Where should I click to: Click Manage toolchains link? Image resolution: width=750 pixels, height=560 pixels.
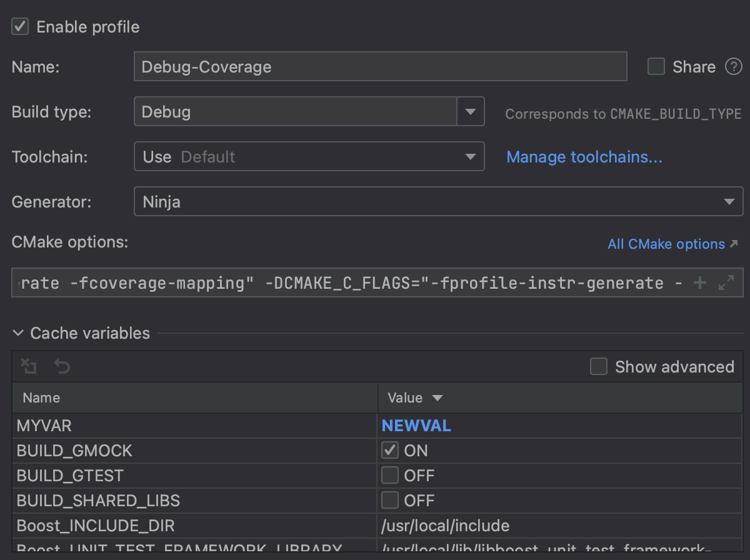click(x=584, y=157)
